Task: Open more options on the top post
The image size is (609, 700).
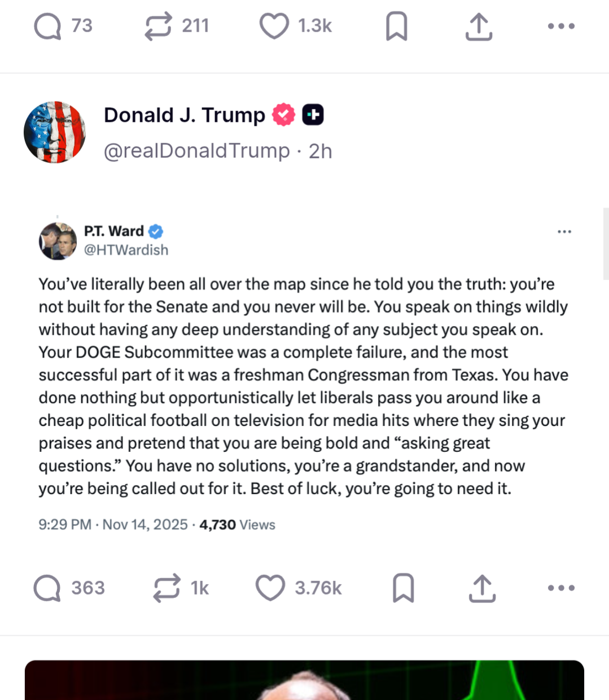Action: 561,27
